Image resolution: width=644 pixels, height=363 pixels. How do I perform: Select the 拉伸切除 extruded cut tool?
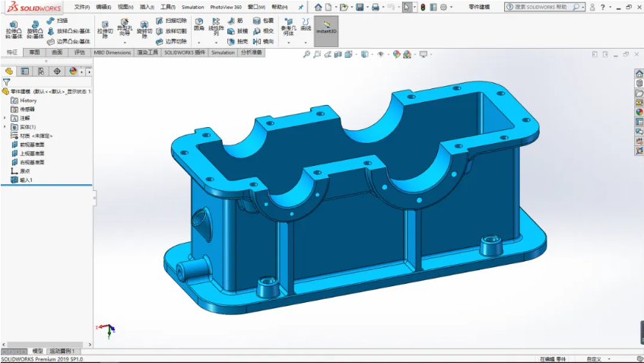click(105, 30)
